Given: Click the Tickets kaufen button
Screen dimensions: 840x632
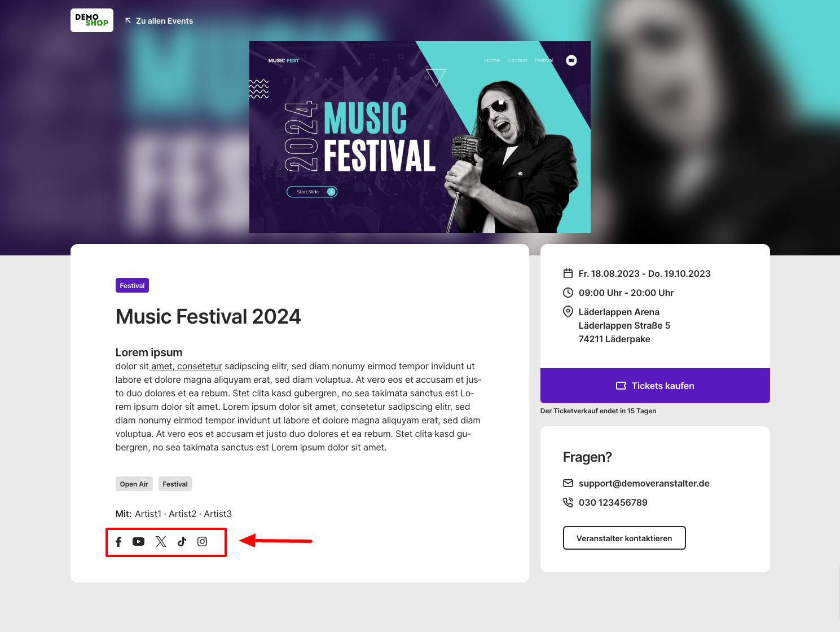Looking at the screenshot, I should [x=655, y=386].
